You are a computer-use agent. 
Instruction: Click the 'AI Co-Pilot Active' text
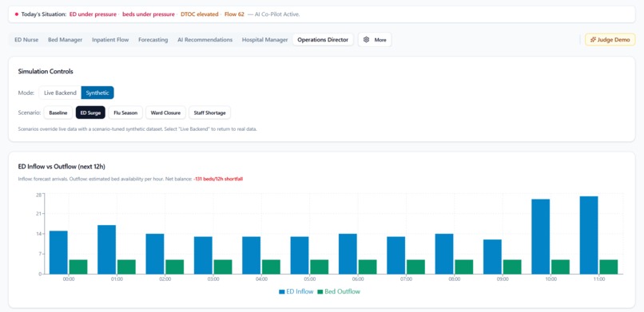point(277,14)
